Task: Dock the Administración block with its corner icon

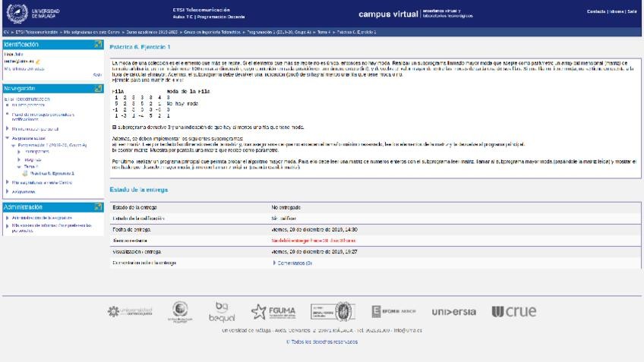Action: [98, 207]
